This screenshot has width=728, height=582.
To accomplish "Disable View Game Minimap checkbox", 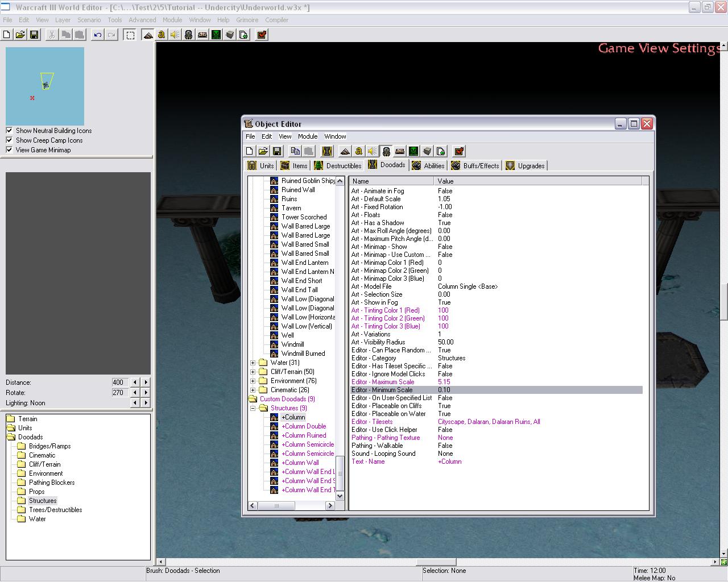I will pyautogui.click(x=9, y=150).
